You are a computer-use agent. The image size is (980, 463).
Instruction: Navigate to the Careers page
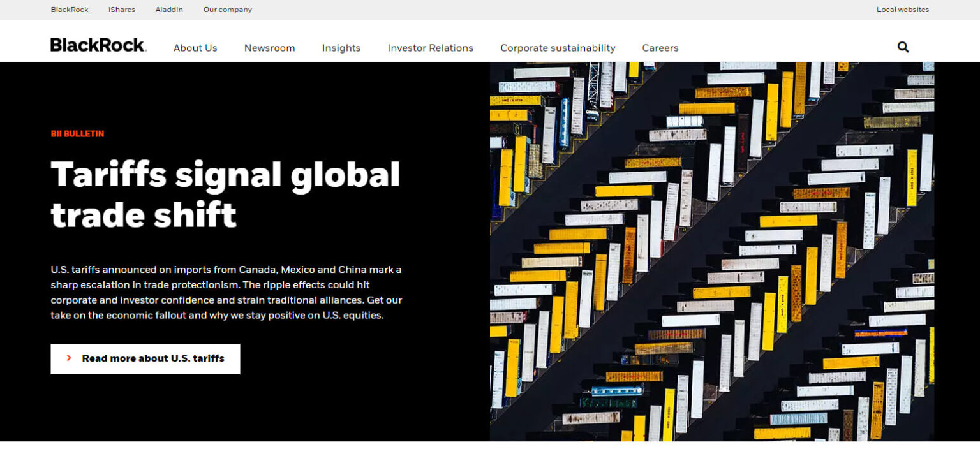[660, 48]
